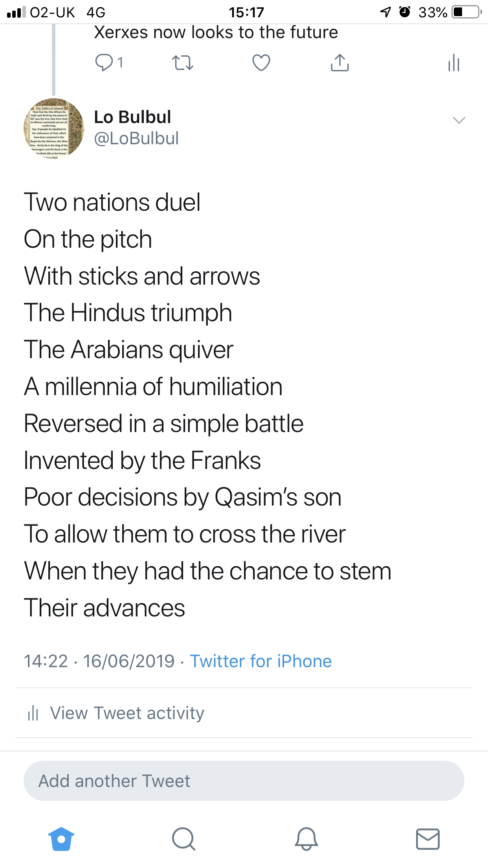The height and width of the screenshot is (868, 488).
Task: Tap the Add another Tweet field
Action: tap(244, 781)
